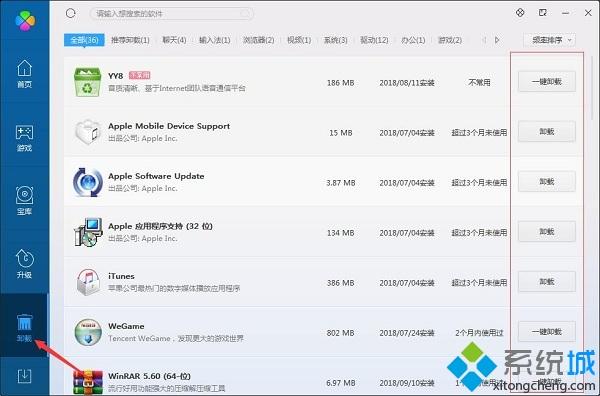Click the iTunes name text
The image size is (600, 396).
[121, 276]
